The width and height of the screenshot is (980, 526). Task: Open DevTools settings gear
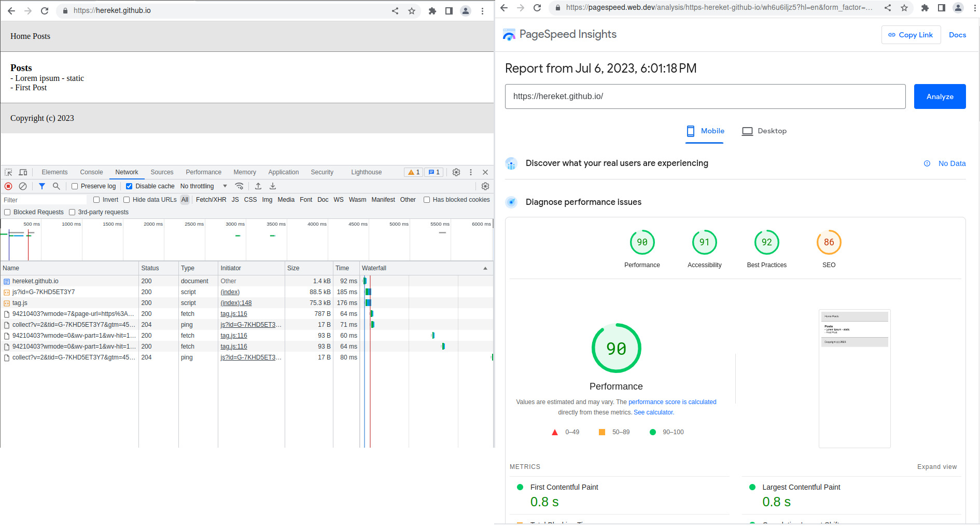click(x=456, y=172)
